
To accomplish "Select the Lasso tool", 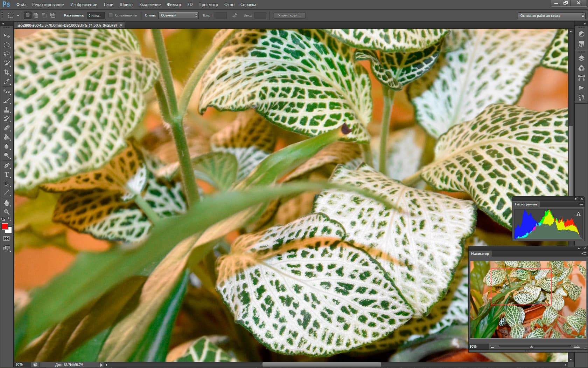I will pyautogui.click(x=7, y=54).
